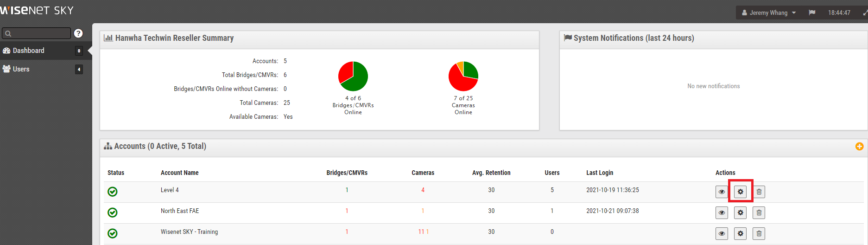Screen dimensions: 868x245
Task: Click System Notifications panel heading
Action: pos(634,38)
